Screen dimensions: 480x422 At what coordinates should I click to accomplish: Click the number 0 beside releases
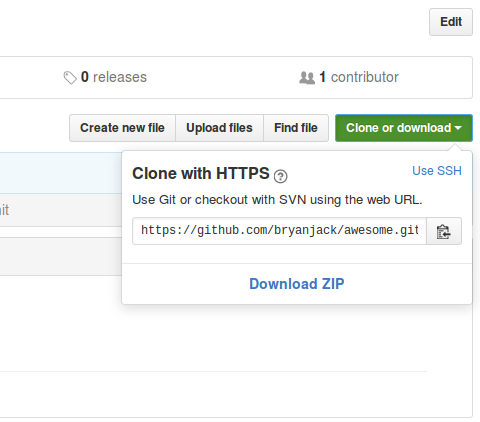click(x=85, y=77)
